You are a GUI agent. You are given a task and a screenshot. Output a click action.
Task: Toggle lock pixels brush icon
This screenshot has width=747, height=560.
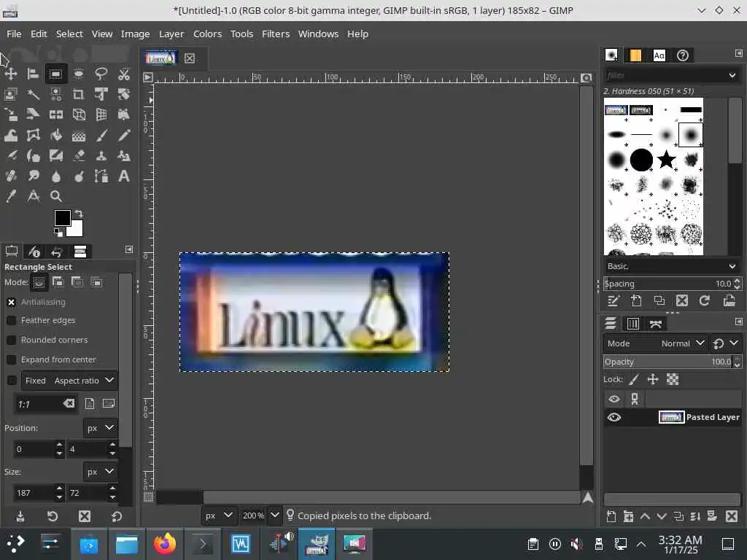[634, 379]
